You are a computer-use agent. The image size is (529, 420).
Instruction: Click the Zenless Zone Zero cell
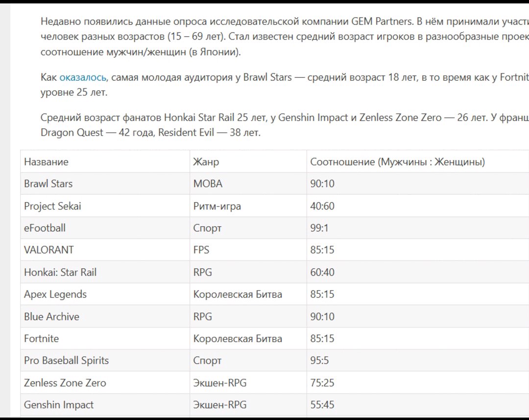tap(65, 383)
